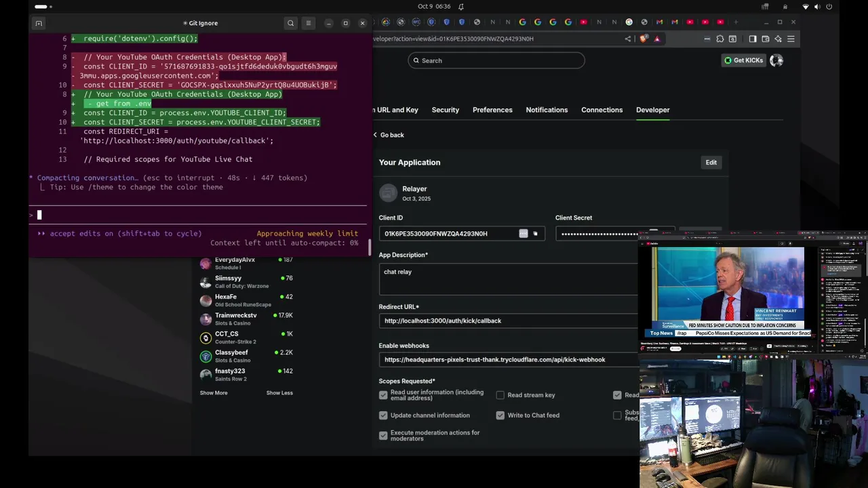Viewport: 868px width, 488px height.
Task: Click the power icon in system tray
Action: pos(829,6)
